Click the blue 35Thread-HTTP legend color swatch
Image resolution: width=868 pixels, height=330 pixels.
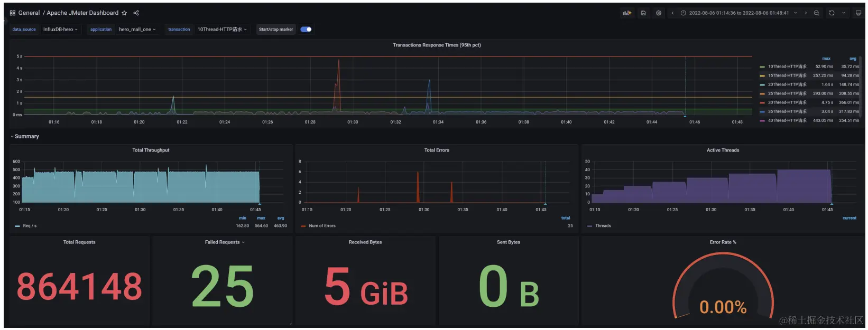762,112
